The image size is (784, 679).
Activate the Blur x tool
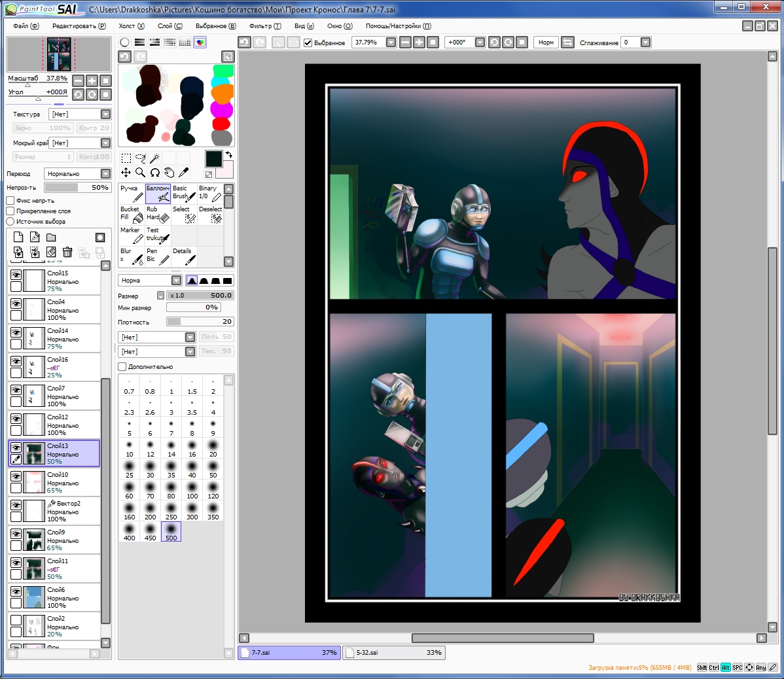pos(131,256)
